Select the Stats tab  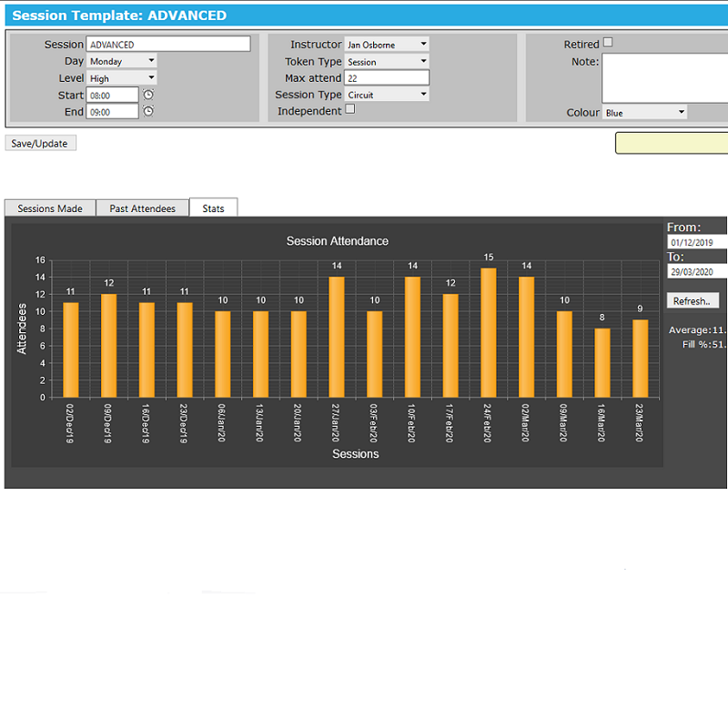213,208
